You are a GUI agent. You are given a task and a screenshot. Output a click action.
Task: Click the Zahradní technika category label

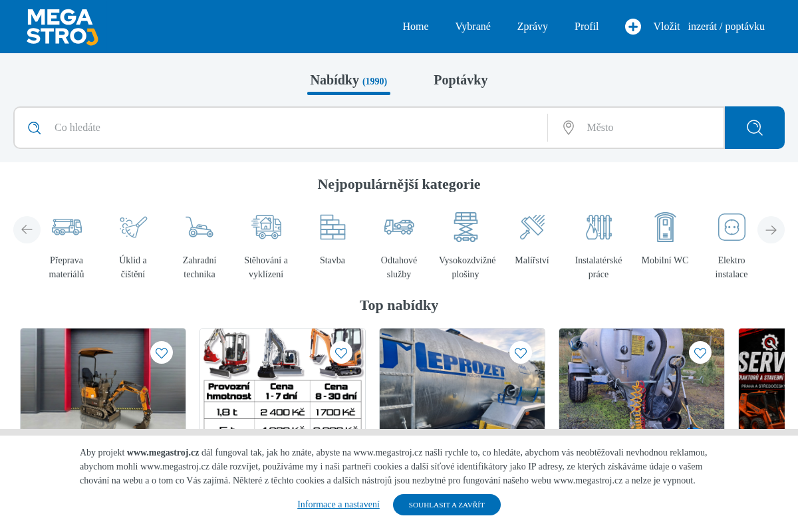click(199, 267)
